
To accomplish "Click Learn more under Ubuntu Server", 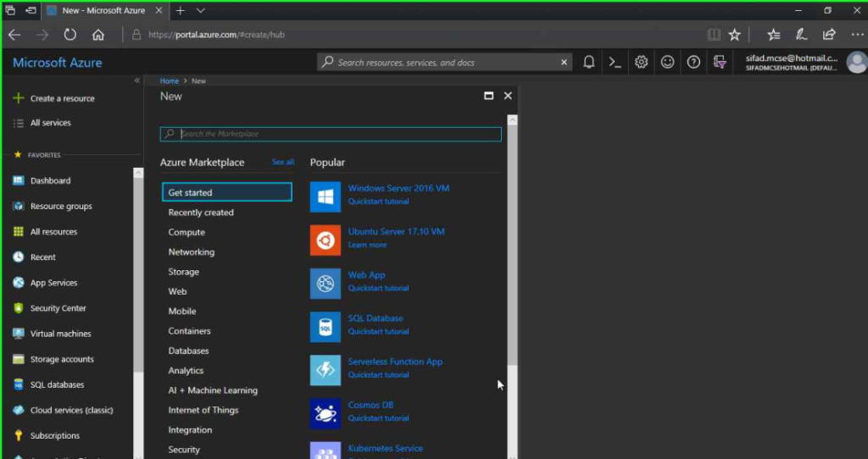I will tap(368, 245).
